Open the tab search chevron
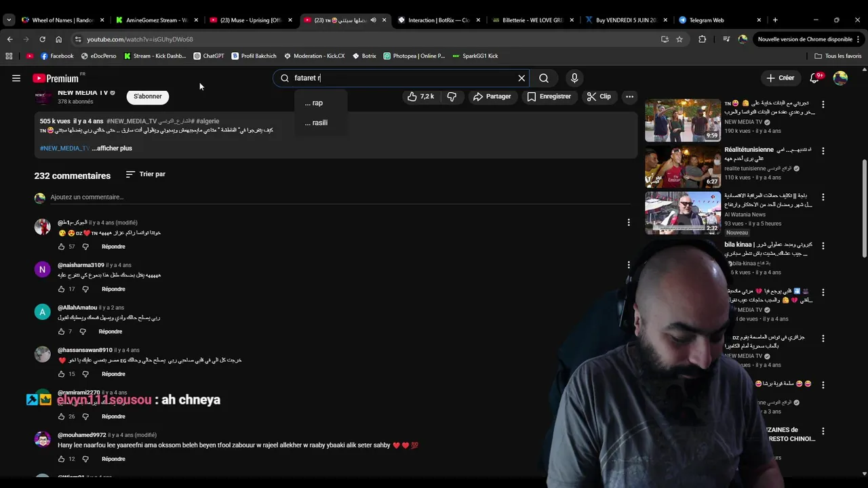This screenshot has height=488, width=868. coord(9,20)
